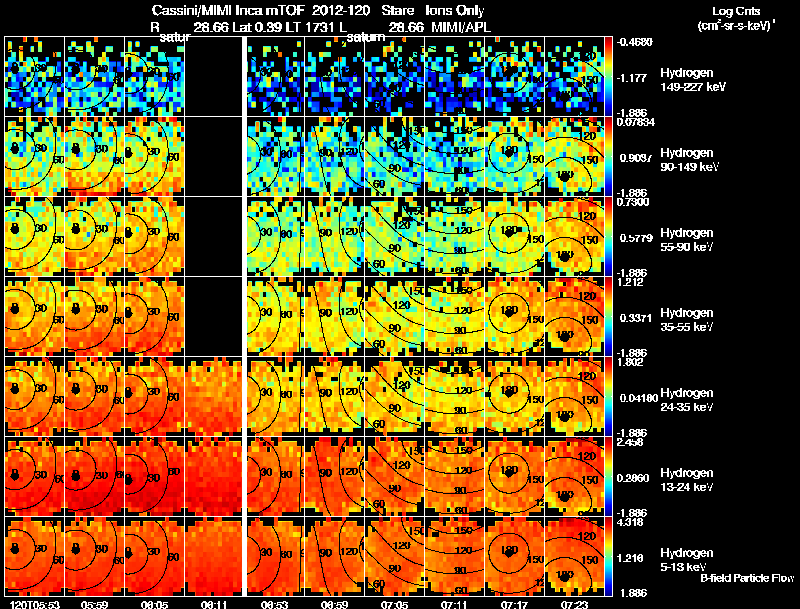Click the '06:59' time label
The height and width of the screenshot is (609, 800).
point(334,604)
